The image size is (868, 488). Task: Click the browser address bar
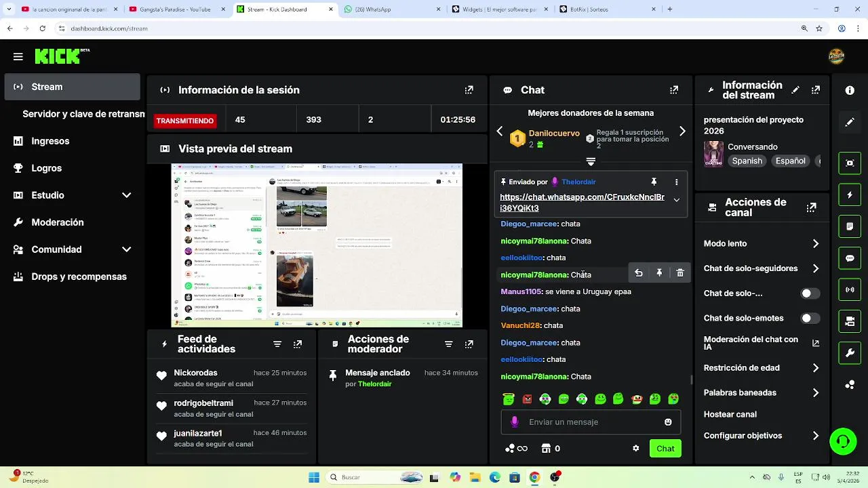coord(427,28)
